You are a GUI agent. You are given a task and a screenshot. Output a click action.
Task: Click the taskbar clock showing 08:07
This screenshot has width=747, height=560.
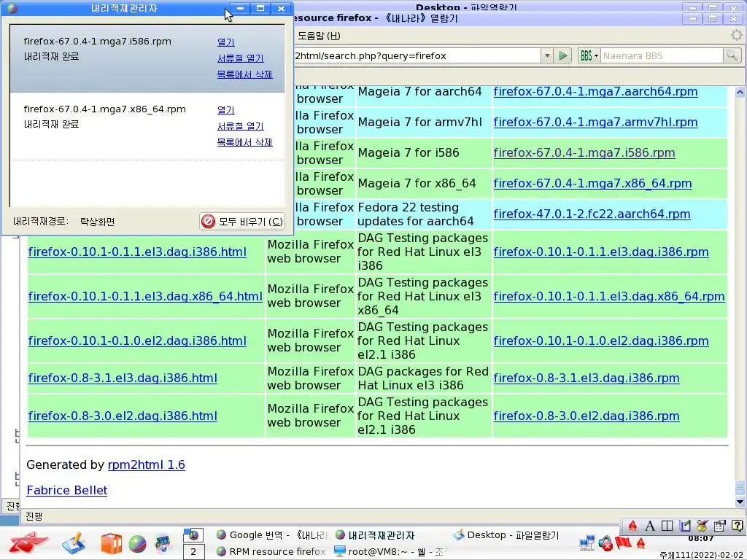(701, 539)
